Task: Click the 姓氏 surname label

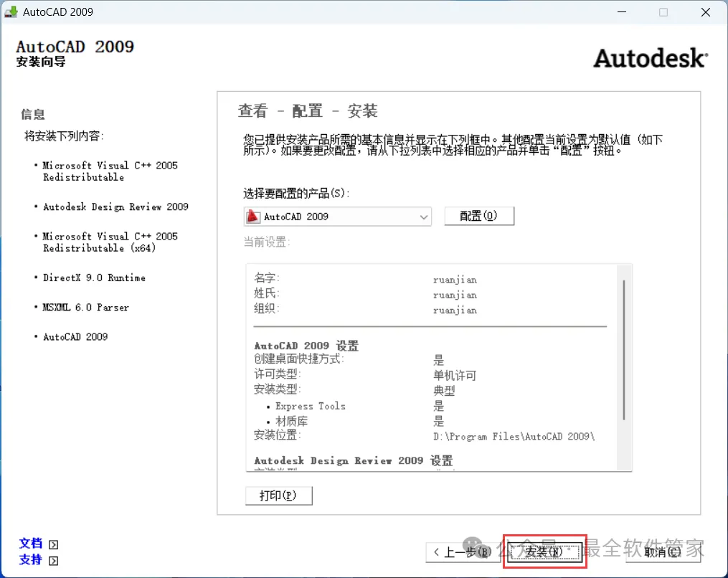Action: pyautogui.click(x=266, y=293)
